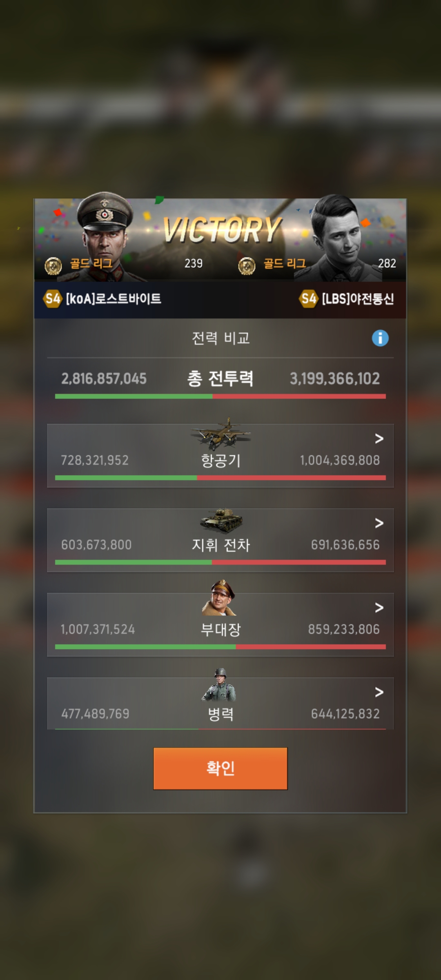
Task: Open [LBS]야전통신 player name
Action: tap(358, 299)
